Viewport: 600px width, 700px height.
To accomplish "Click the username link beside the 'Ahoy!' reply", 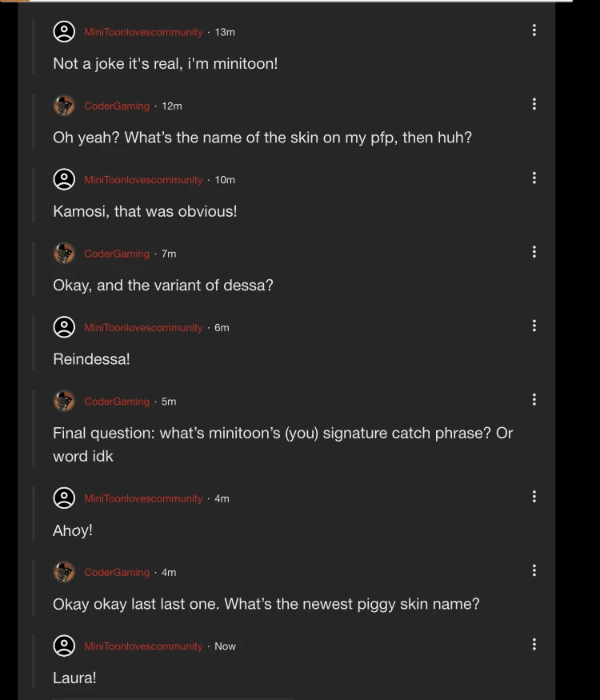I will pyautogui.click(x=142, y=498).
